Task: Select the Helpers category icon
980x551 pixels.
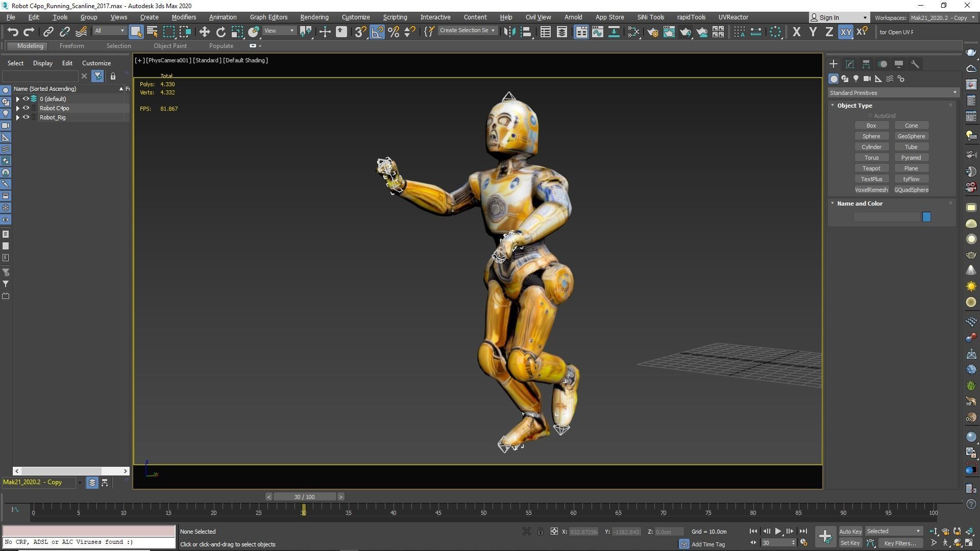Action: click(878, 79)
